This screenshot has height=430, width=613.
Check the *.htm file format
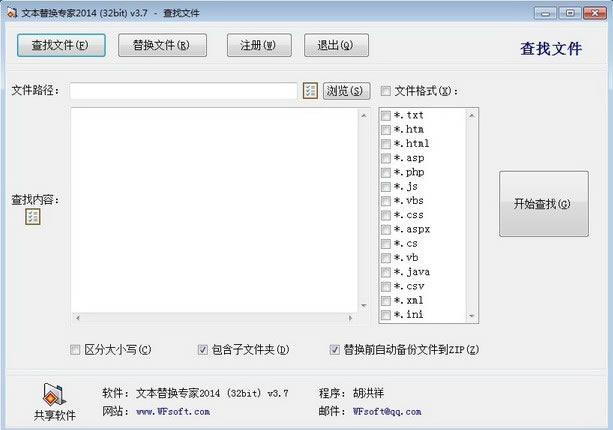point(386,129)
